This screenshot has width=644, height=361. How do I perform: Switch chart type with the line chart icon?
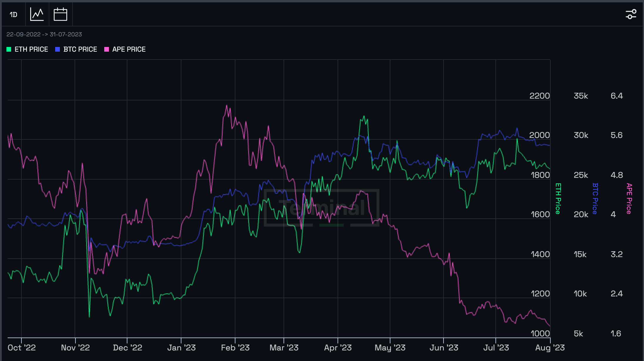point(37,14)
